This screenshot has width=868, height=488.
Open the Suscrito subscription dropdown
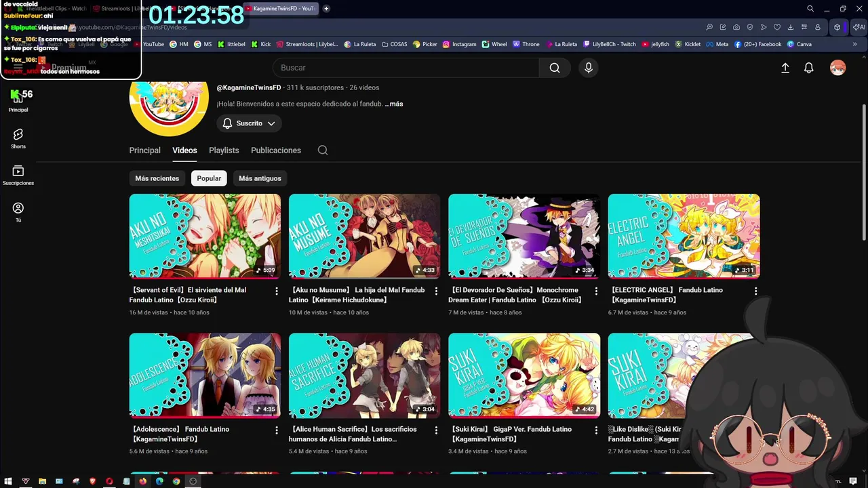pyautogui.click(x=249, y=123)
